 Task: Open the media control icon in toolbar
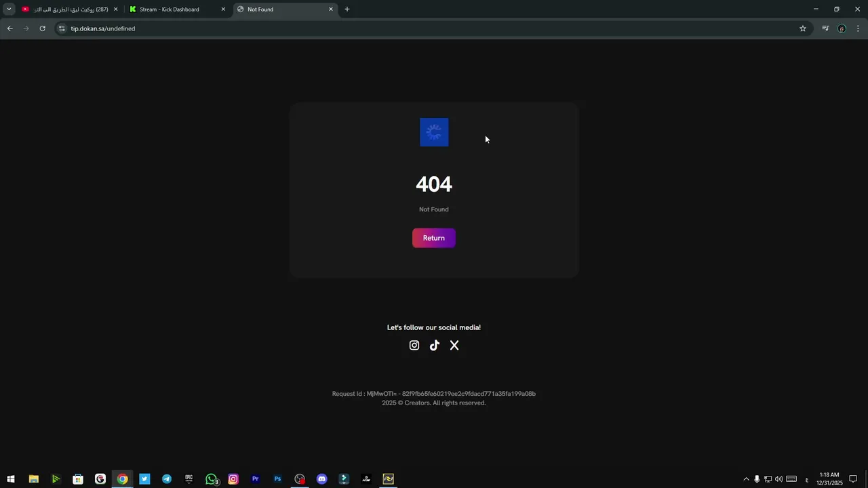(825, 28)
